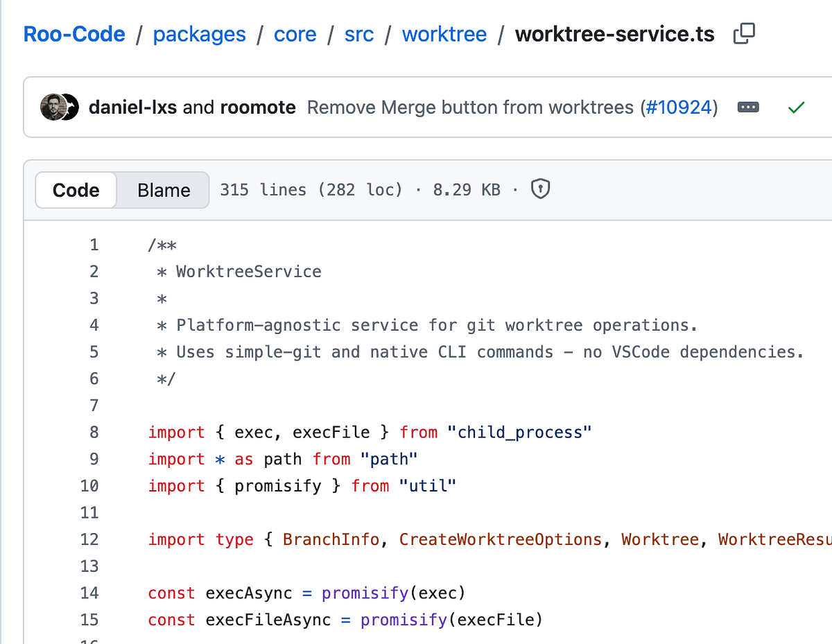
Task: Select line number 9
Action: (x=94, y=459)
